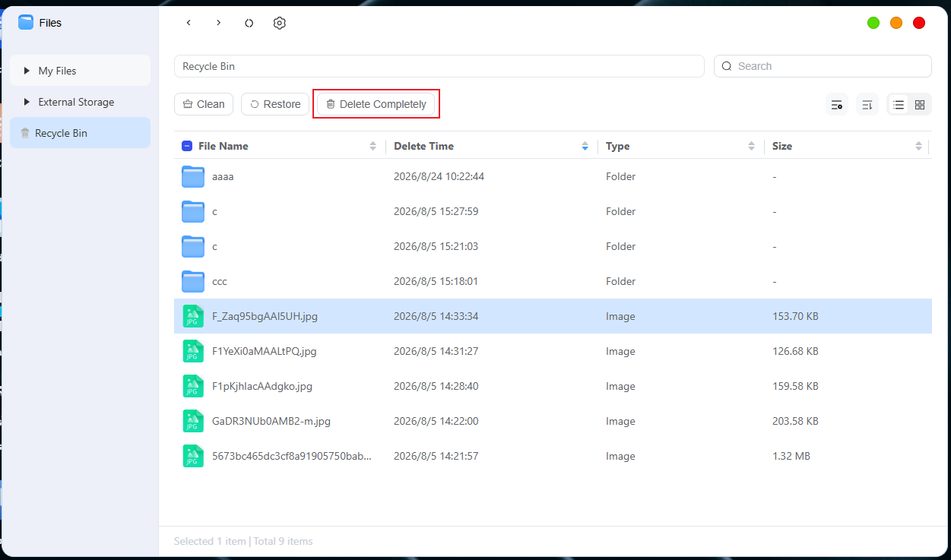Switch to grid view

tap(920, 105)
